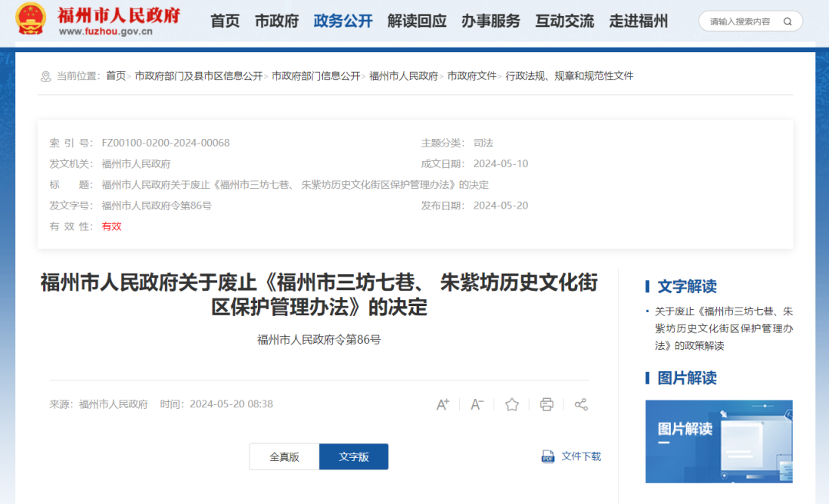The image size is (829, 504).
Task: Click the subtitle 福州市人民政府令第86号 under headline
Action: (319, 340)
